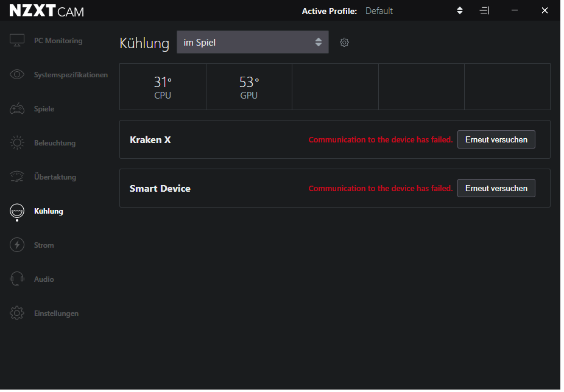Click the Systemspezifikationen eye icon
Image resolution: width=564 pixels, height=392 pixels.
click(17, 74)
